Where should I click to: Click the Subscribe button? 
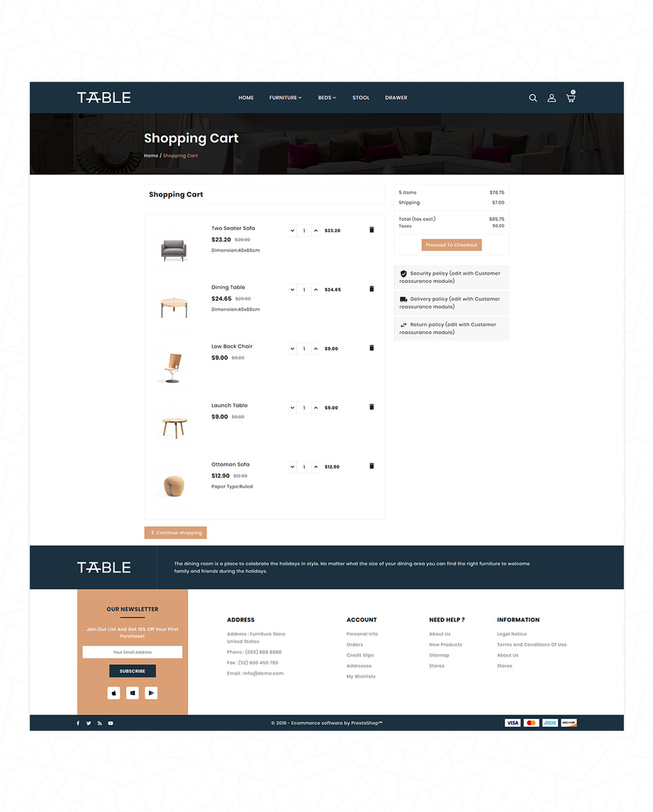[133, 671]
